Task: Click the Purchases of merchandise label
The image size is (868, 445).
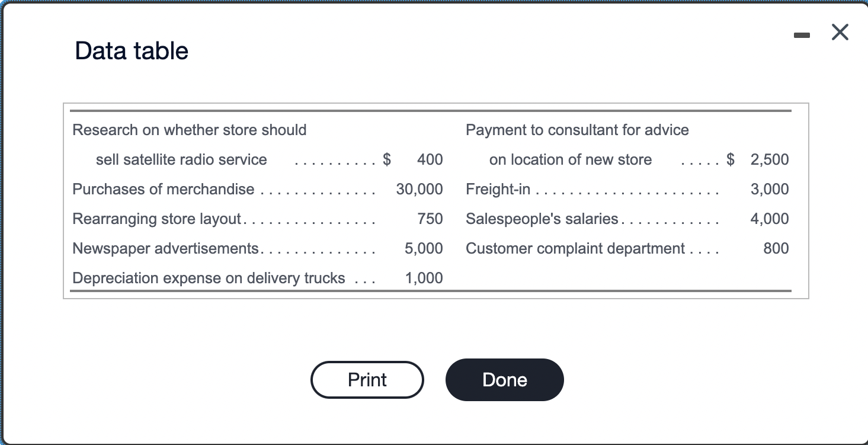Action: pos(163,189)
